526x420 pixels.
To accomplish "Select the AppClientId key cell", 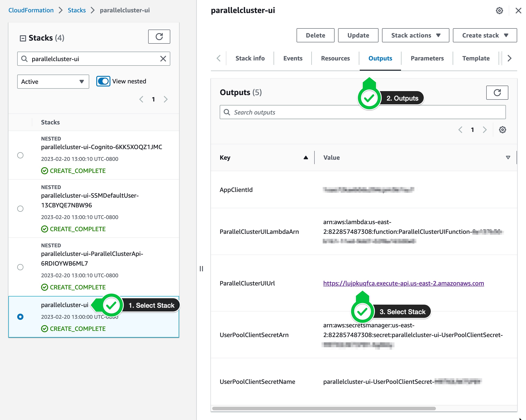I will (x=236, y=190).
